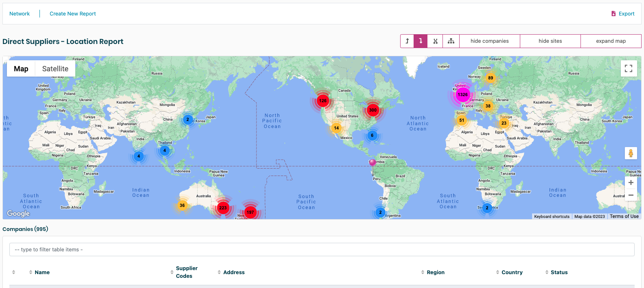Click the Export file icon
This screenshot has width=644, height=288.
[613, 14]
